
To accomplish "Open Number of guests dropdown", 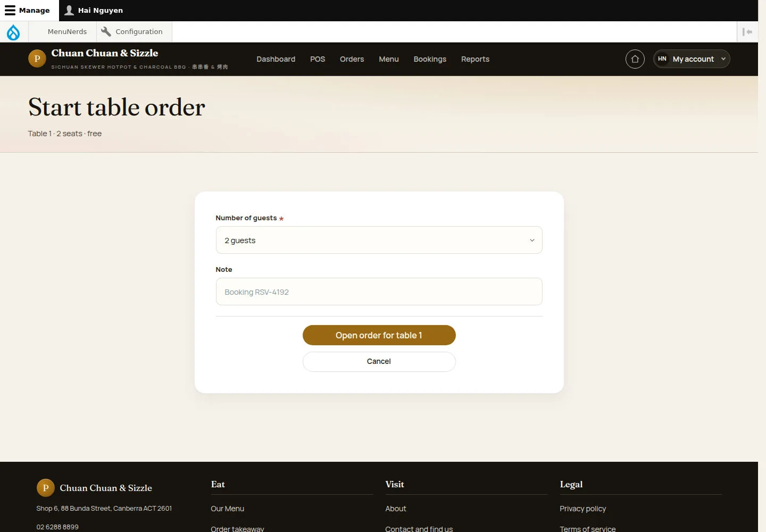I will point(379,240).
